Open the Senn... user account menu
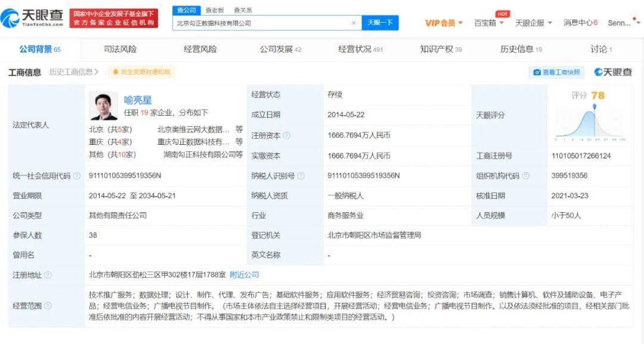 (x=623, y=23)
